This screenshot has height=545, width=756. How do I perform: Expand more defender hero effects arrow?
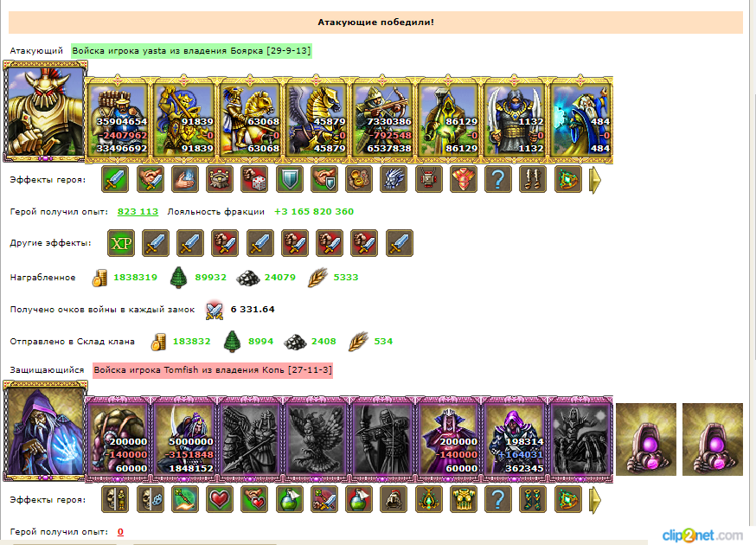(x=595, y=500)
